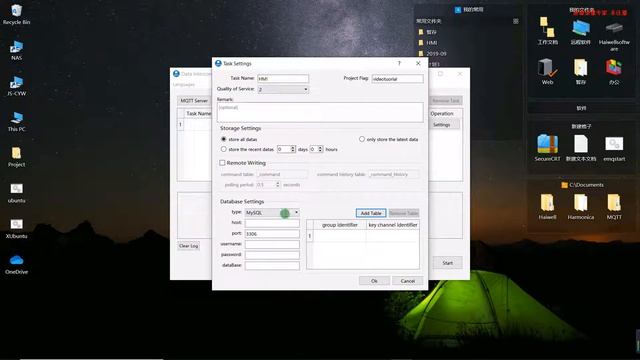The height and width of the screenshot is (360, 640).
Task: Open the 暂存 folder icon beside the Web icon
Action: (x=580, y=71)
